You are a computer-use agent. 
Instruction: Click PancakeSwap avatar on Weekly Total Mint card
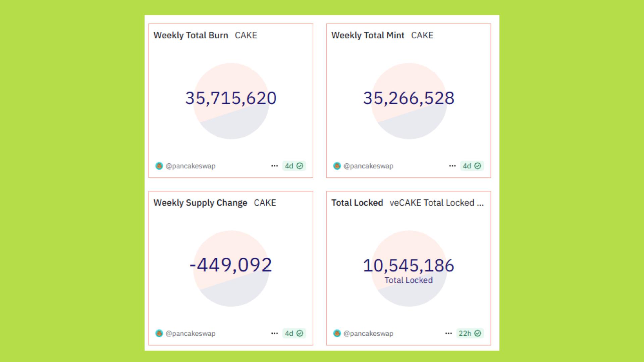click(x=337, y=166)
